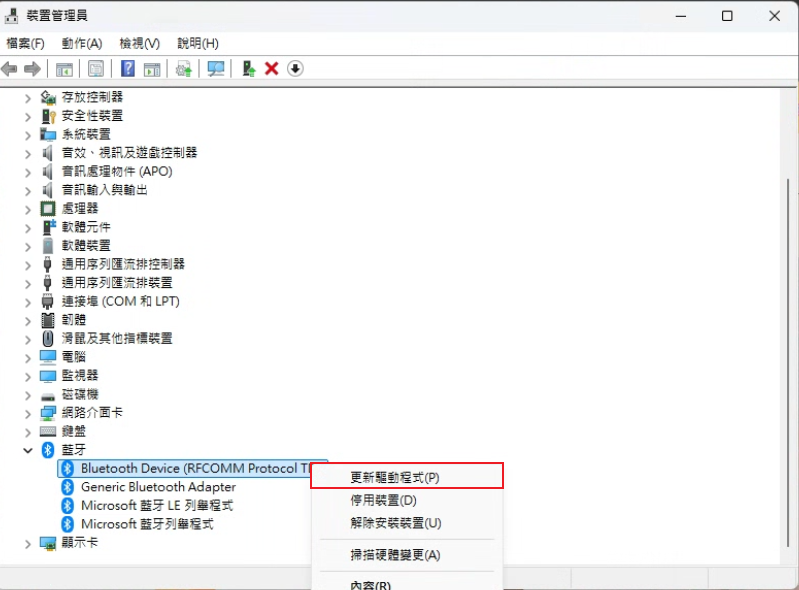
Task: Click the update driver toolbar icon with gear
Action: pyautogui.click(x=183, y=69)
